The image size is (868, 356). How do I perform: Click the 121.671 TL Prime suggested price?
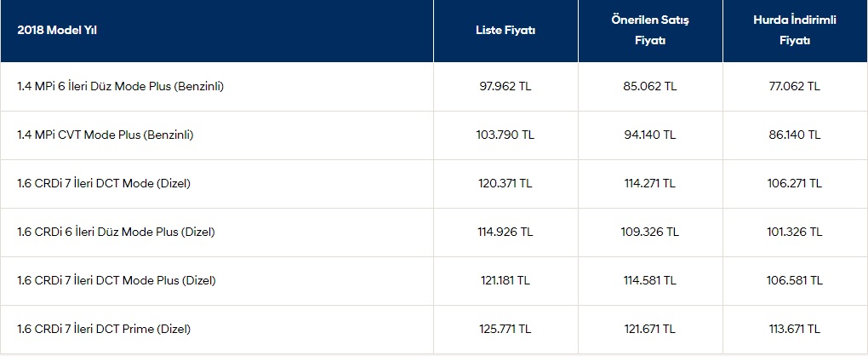pyautogui.click(x=650, y=329)
